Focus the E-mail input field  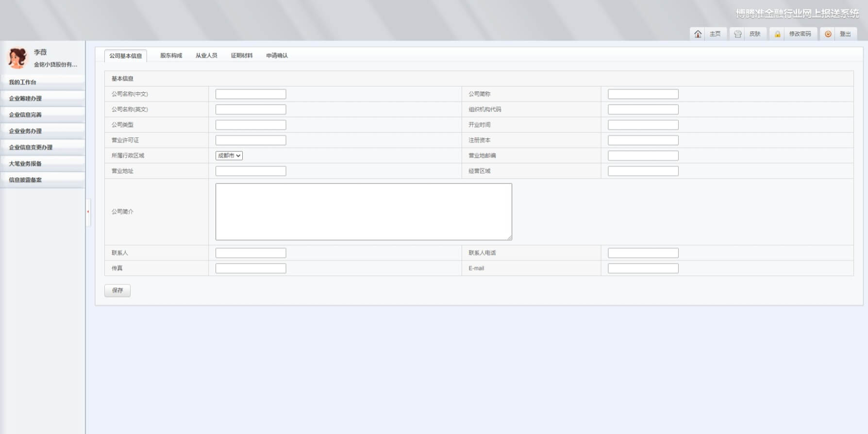point(643,268)
